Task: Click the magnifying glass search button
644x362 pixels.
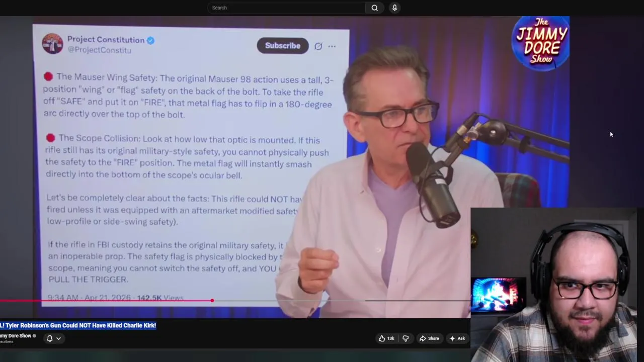Action: tap(374, 8)
